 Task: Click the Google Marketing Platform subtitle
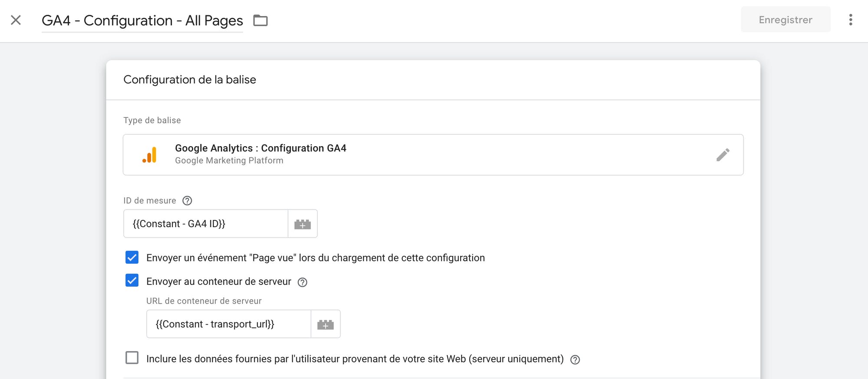pyautogui.click(x=229, y=160)
